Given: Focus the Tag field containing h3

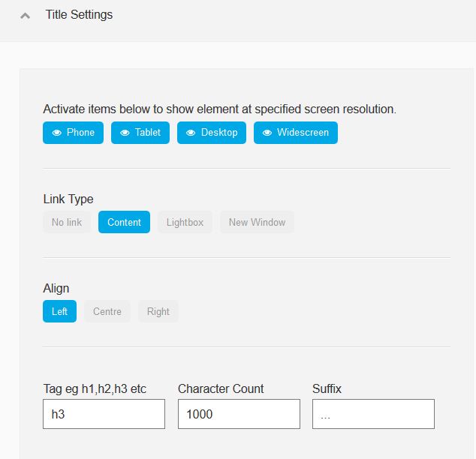Looking at the screenshot, I should coord(104,414).
